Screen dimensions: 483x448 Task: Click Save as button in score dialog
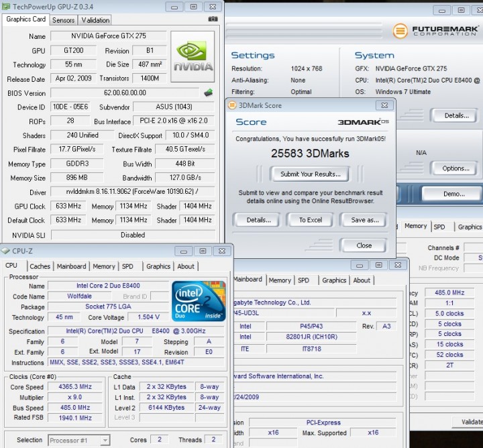point(365,220)
